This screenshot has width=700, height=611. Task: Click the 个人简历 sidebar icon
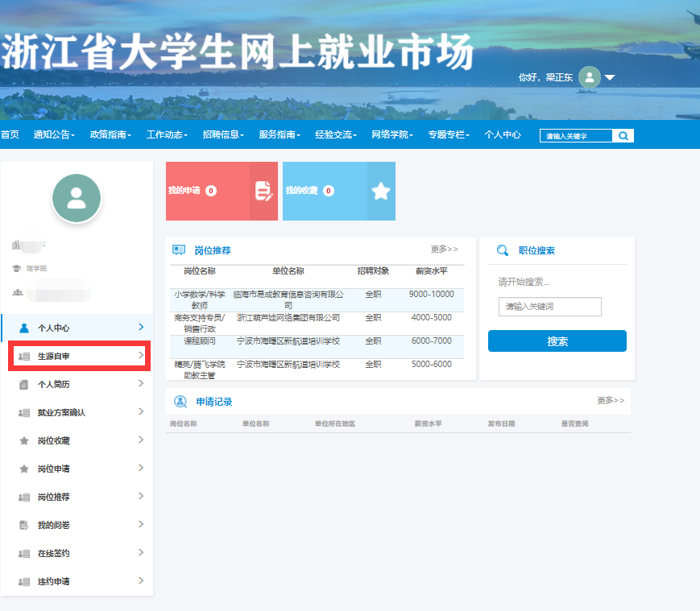24,385
